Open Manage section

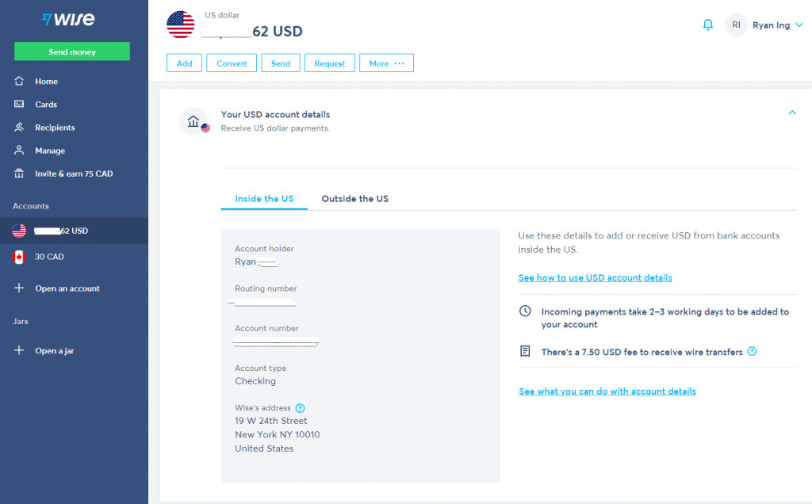tap(50, 151)
